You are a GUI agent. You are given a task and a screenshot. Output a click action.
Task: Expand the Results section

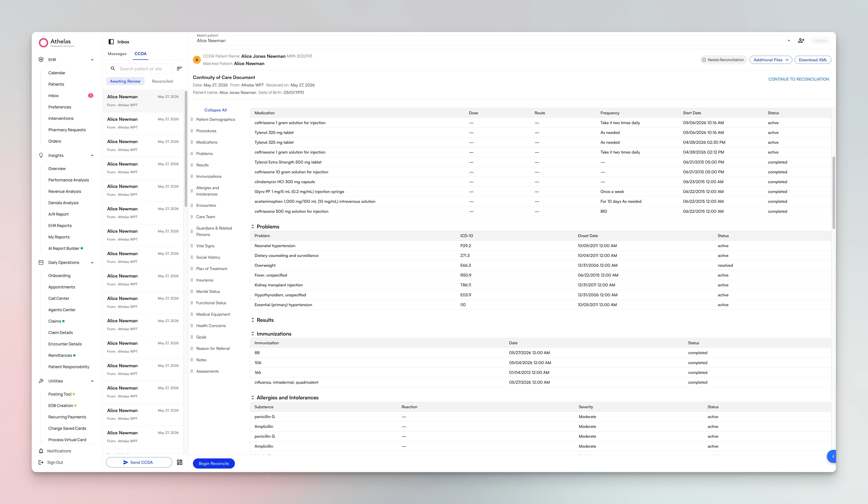pos(252,320)
